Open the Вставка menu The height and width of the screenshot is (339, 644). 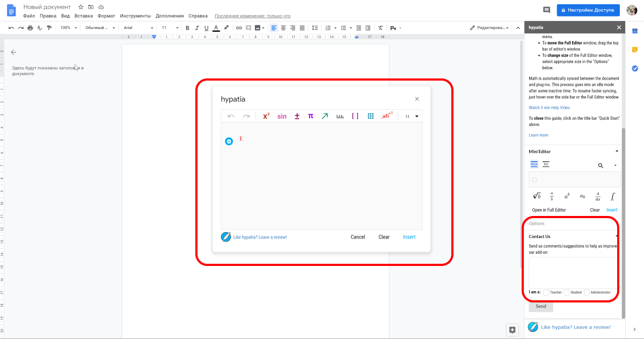(84, 16)
